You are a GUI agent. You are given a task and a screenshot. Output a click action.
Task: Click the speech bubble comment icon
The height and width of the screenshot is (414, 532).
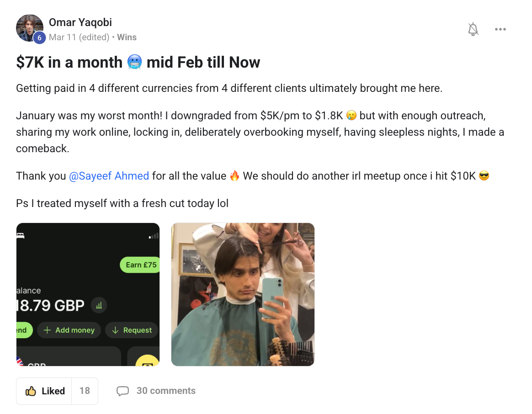(122, 391)
